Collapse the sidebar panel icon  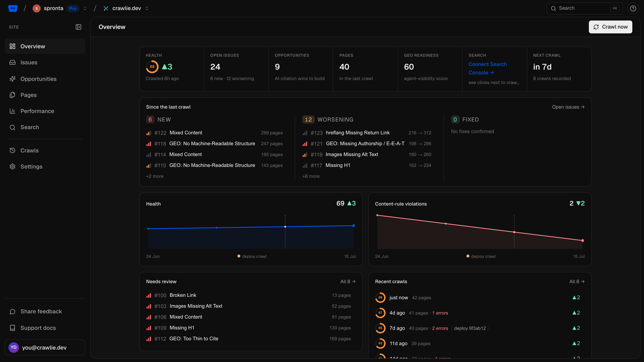pos(78,27)
